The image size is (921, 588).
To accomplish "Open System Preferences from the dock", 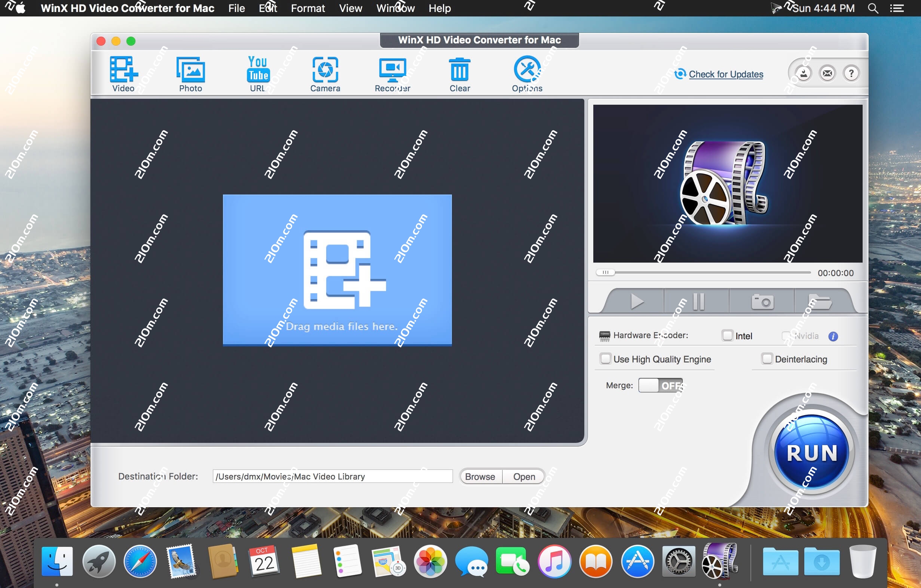I will tap(679, 561).
